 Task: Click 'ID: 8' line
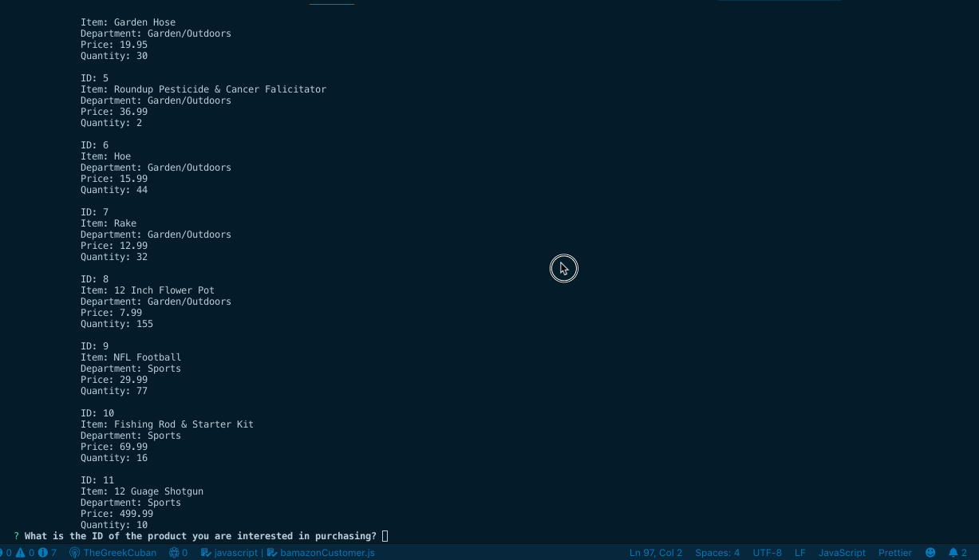click(x=94, y=279)
